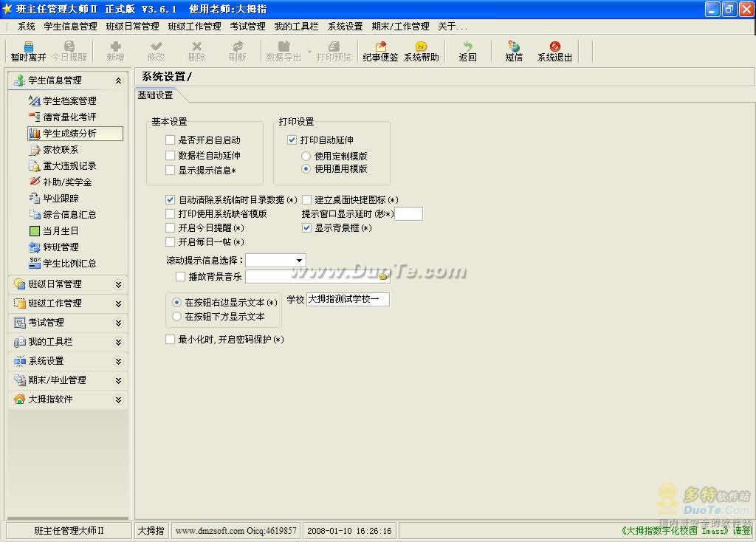Uncheck 打印自动延伸 option
The height and width of the screenshot is (542, 756).
coord(292,140)
